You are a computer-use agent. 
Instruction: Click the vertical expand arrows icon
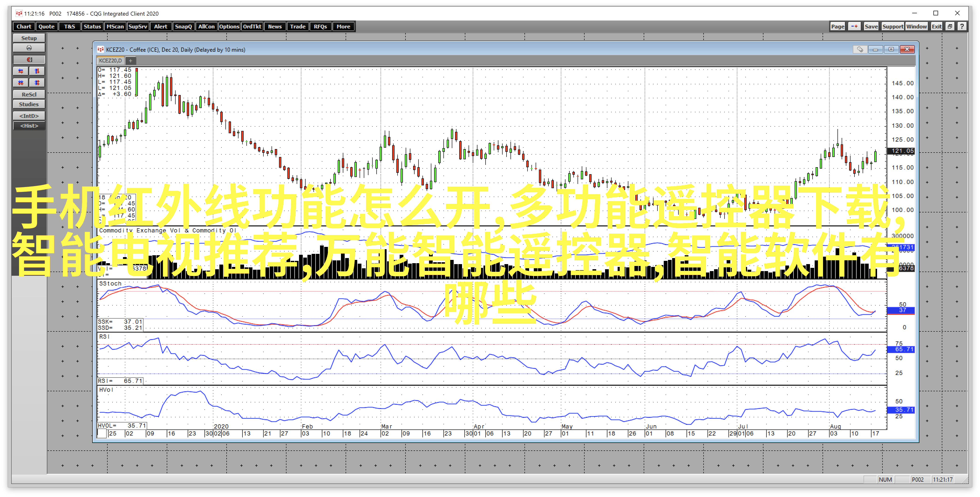click(37, 71)
